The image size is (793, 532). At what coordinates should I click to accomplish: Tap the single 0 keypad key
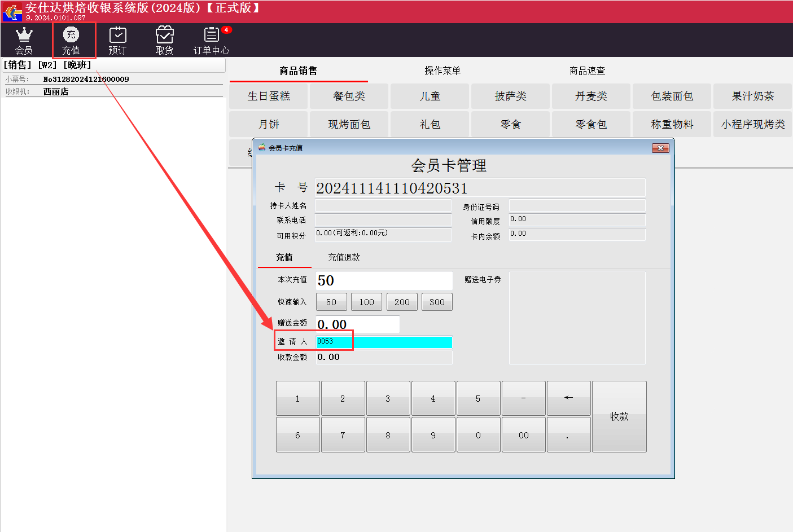[x=479, y=435]
